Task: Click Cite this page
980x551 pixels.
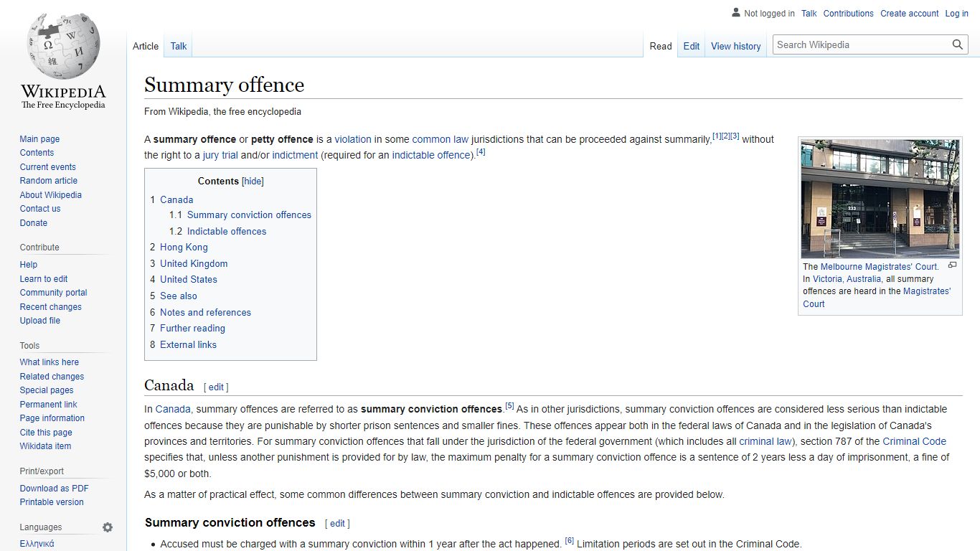Action: pyautogui.click(x=46, y=433)
